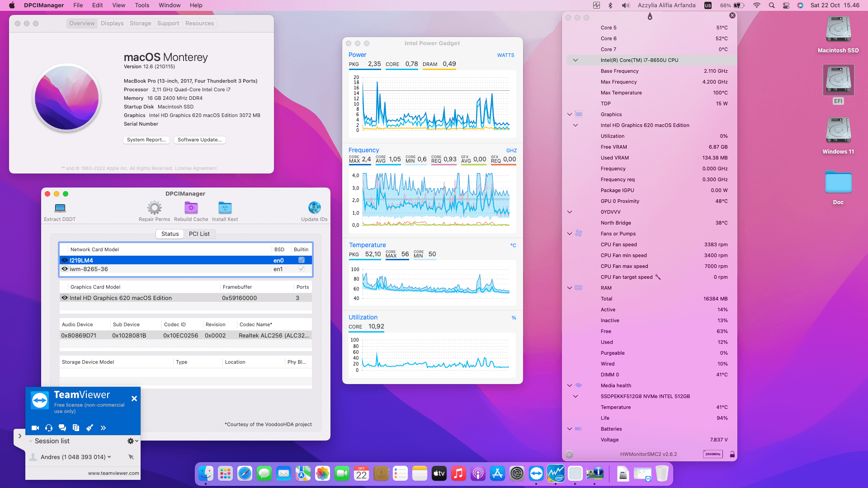
Task: Open HWMonitorSMC2 settings gear
Action: [x=569, y=454]
